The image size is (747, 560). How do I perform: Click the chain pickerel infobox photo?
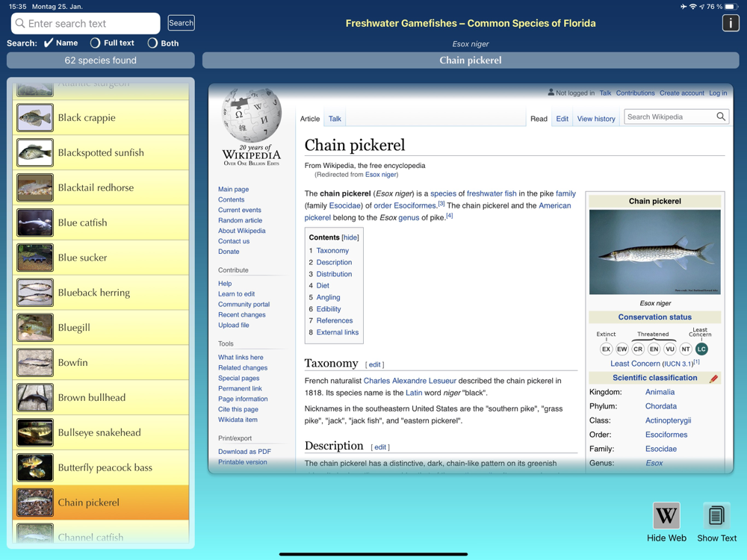(x=654, y=252)
